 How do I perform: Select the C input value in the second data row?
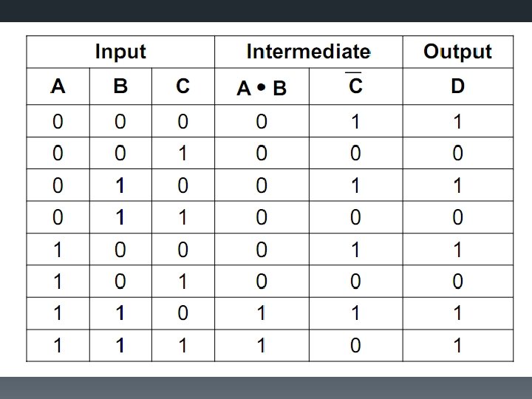point(183,154)
